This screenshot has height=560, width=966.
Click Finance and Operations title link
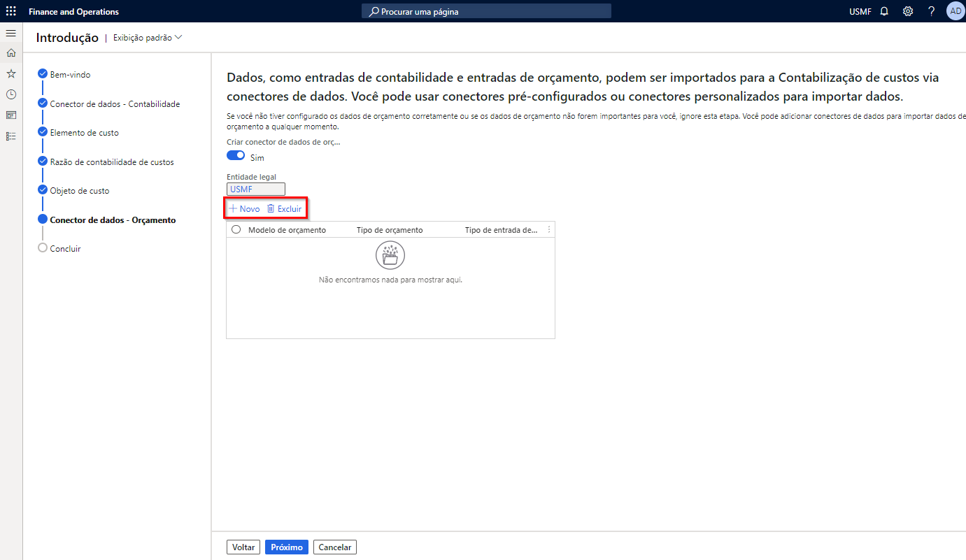73,11
